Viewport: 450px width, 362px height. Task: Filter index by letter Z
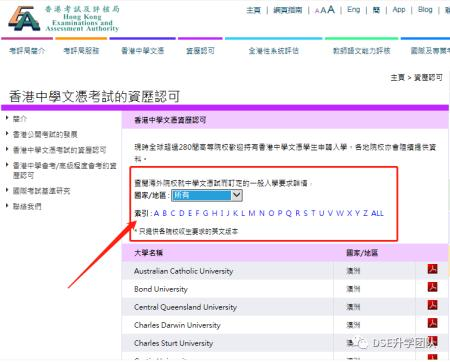pyautogui.click(x=365, y=213)
